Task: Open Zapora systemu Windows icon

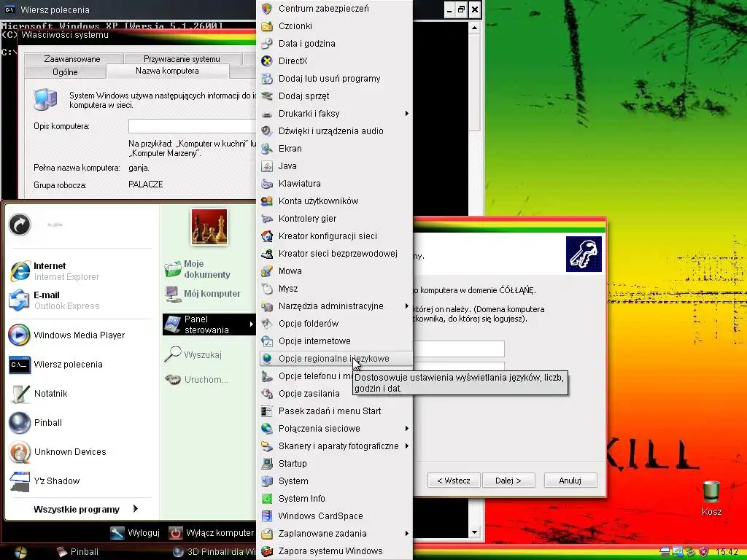Action: 267,551
